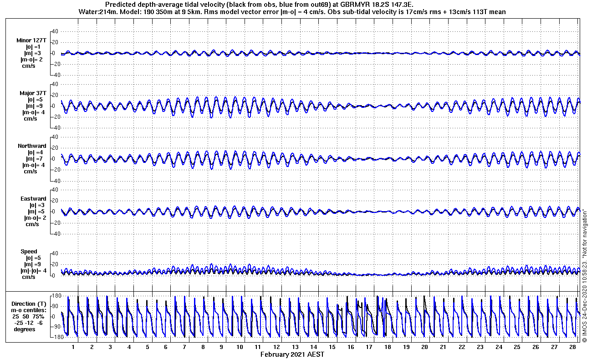Screen dimensions: 592x364
Task: Click the '-25 -12 -6' centile values
Action: pyautogui.click(x=28, y=323)
